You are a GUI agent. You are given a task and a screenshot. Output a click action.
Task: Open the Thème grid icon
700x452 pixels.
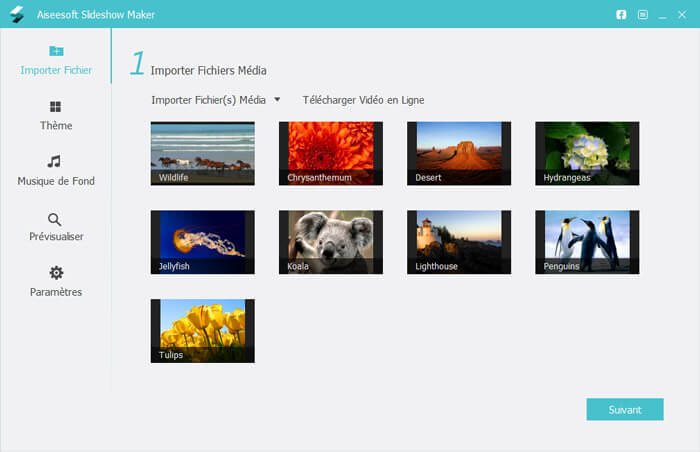coord(55,107)
